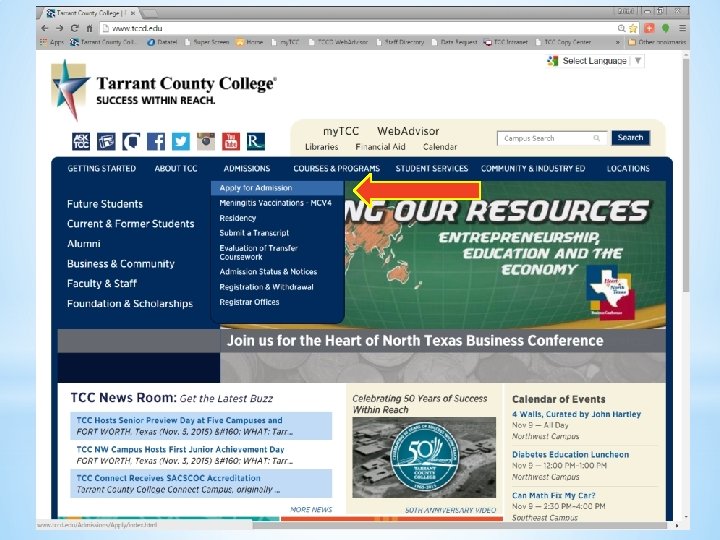Screen dimensions: 720x540
Task: Bookmark this page with the star icon
Action: (633, 28)
